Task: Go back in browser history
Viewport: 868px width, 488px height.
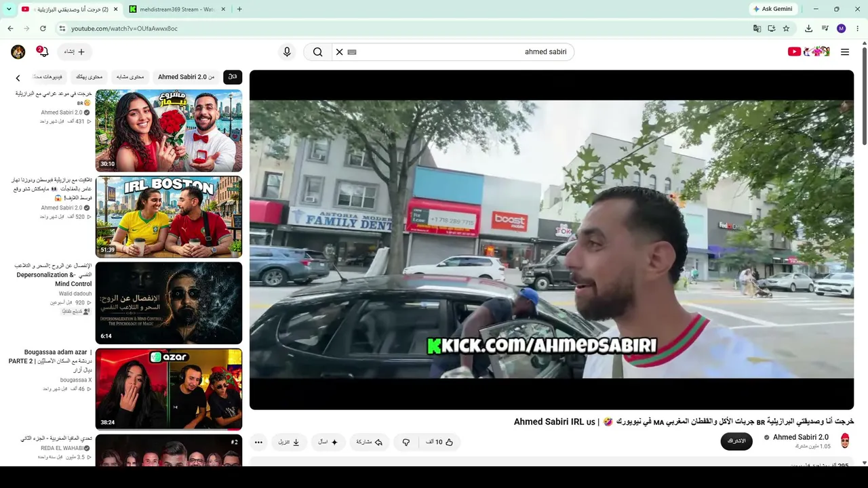Action: 10,28
